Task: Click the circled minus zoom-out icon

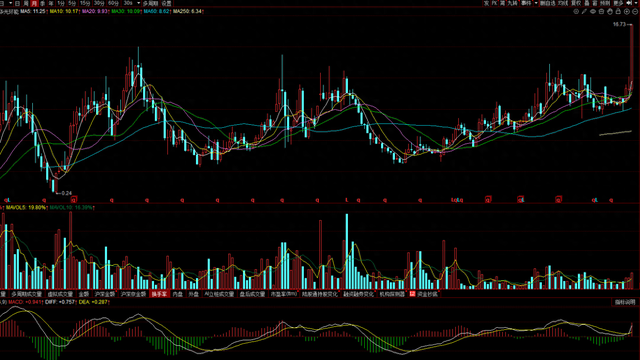Action: coord(635,11)
